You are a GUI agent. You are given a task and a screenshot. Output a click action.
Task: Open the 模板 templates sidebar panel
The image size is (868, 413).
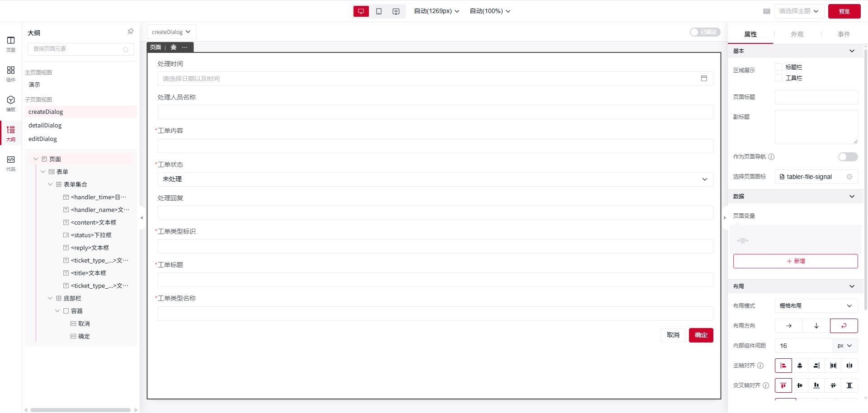coord(11,103)
